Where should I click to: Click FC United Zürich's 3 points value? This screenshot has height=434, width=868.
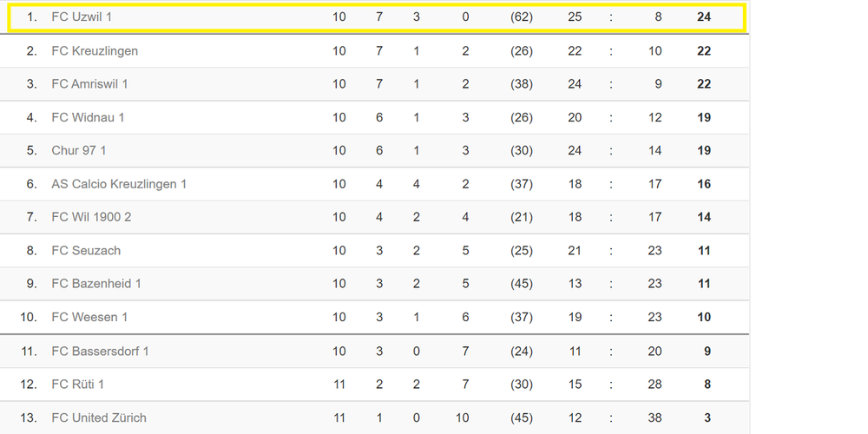pyautogui.click(x=707, y=418)
